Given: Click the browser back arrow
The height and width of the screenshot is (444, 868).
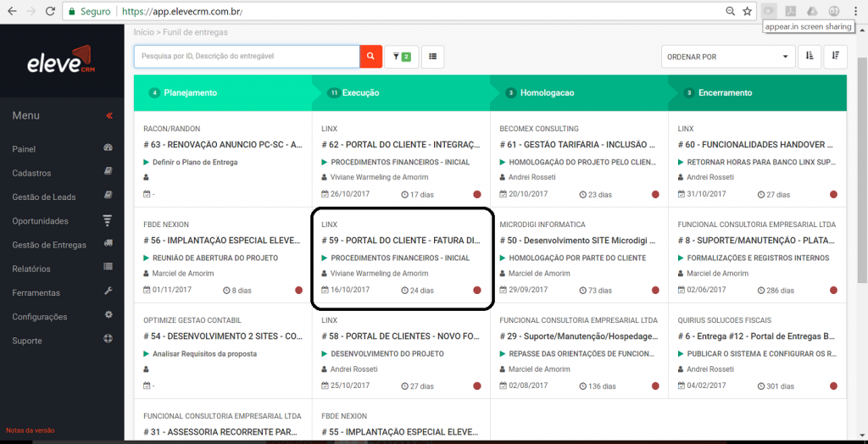Looking at the screenshot, I should (12, 11).
